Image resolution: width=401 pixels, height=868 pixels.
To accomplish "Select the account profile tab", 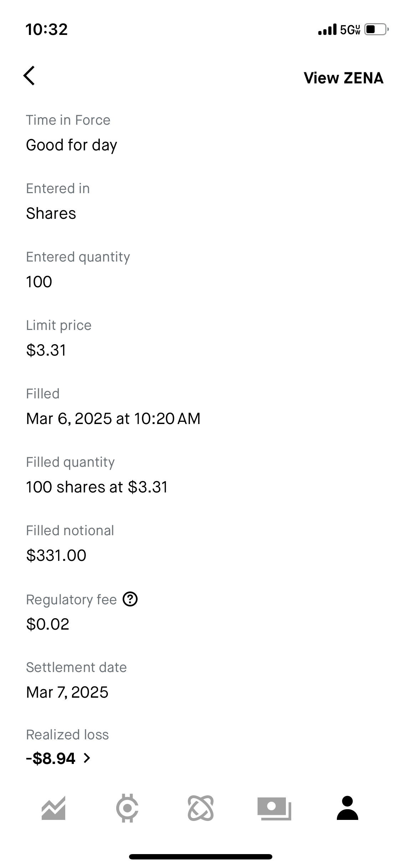I will [347, 808].
